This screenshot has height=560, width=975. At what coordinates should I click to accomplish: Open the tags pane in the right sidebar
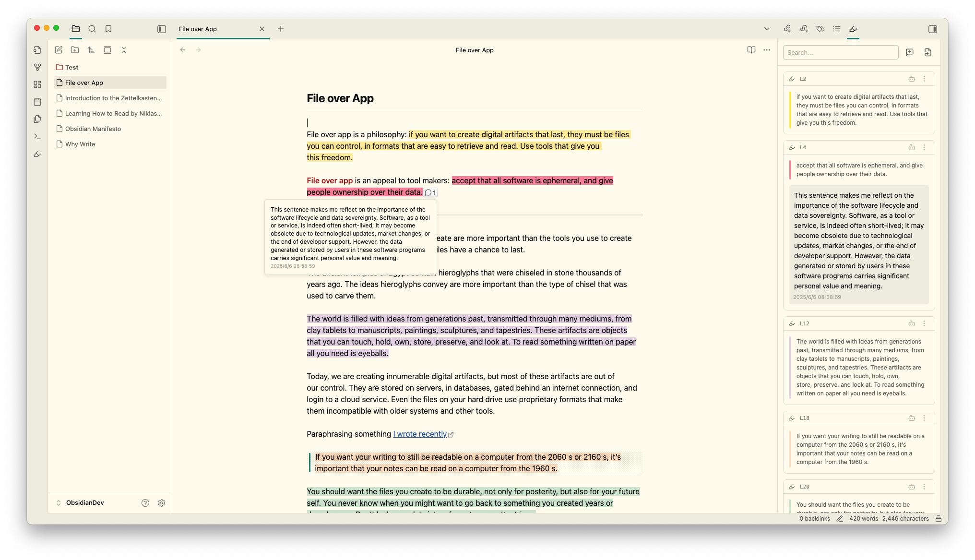coord(820,29)
